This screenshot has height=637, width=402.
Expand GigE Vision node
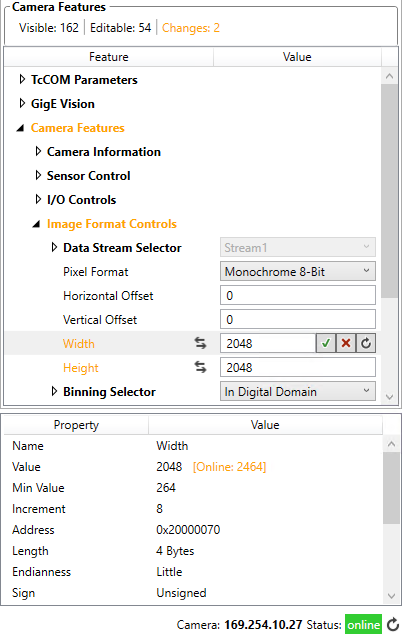click(x=22, y=103)
